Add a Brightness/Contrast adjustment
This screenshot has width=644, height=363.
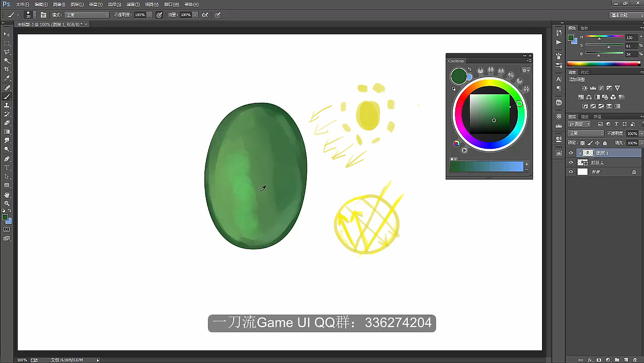584,88
